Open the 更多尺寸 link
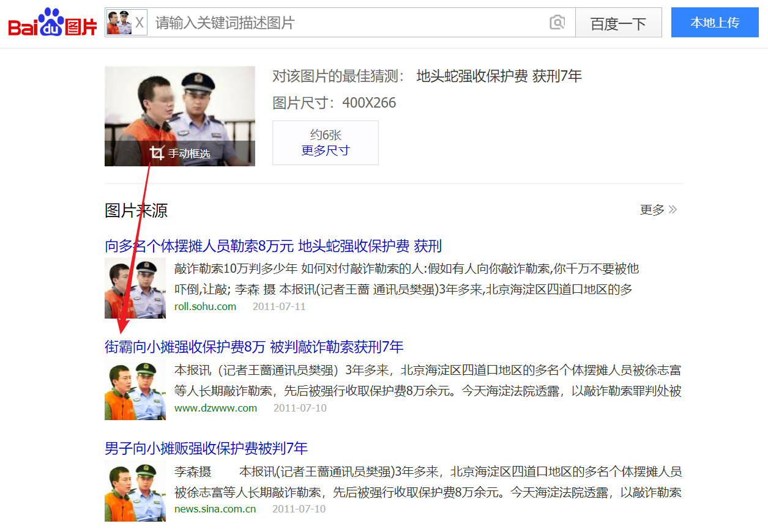768x532 pixels. (325, 149)
